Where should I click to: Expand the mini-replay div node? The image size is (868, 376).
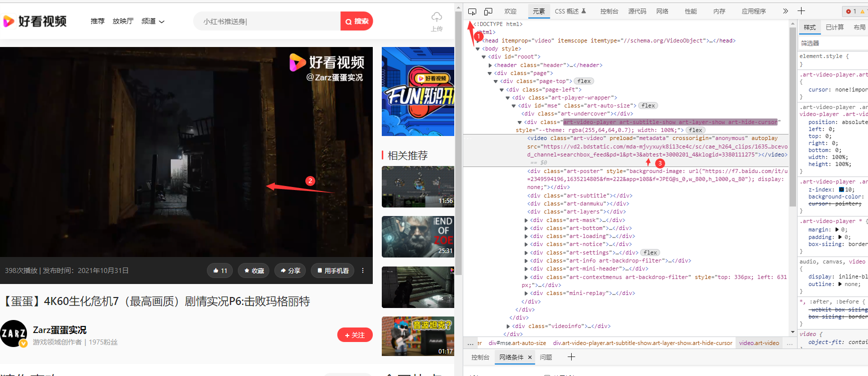point(526,293)
